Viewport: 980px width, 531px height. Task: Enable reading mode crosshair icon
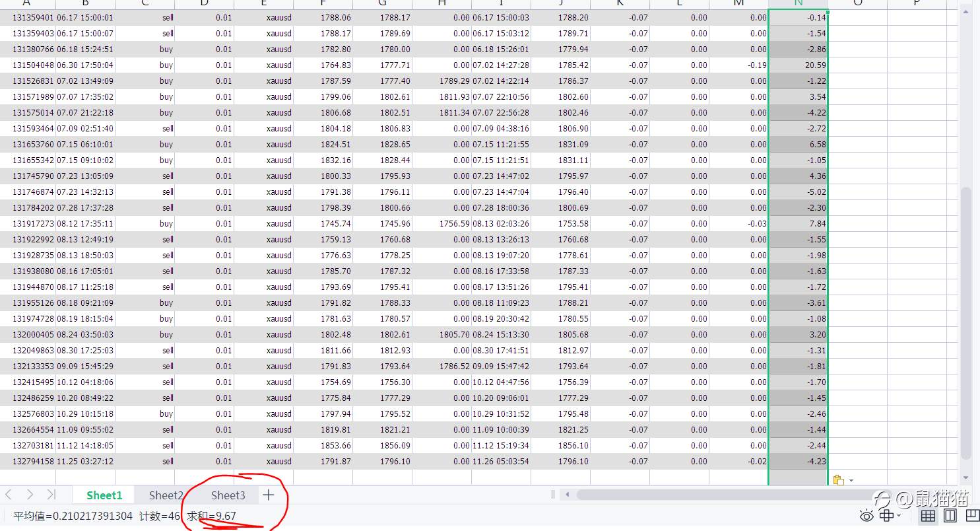888,516
